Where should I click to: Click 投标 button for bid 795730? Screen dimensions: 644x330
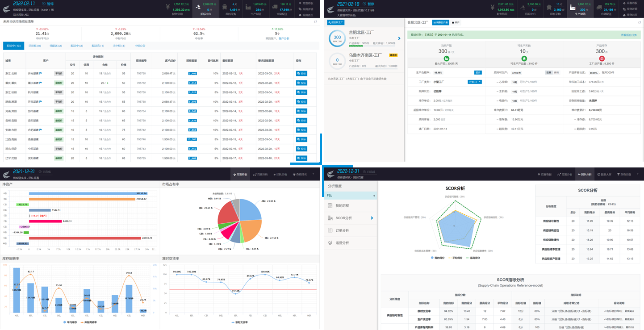pyautogui.click(x=301, y=73)
